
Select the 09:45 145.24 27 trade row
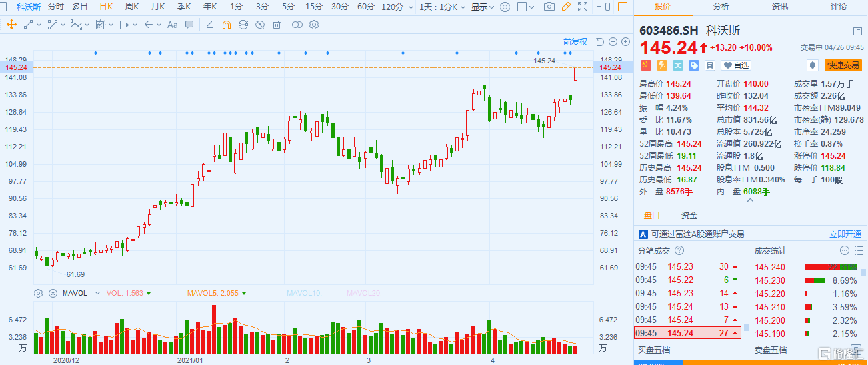coord(687,333)
